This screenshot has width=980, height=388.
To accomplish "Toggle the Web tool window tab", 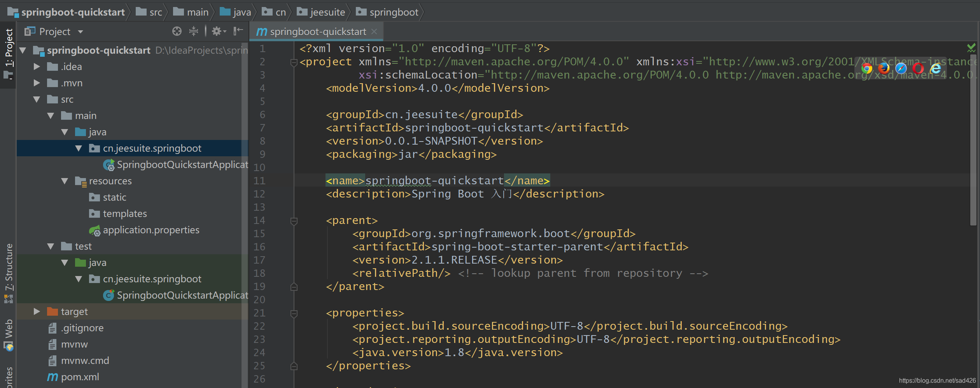I will pyautogui.click(x=8, y=335).
